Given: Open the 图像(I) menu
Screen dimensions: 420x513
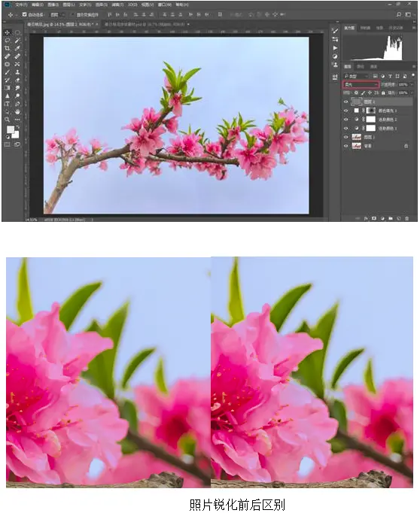Looking at the screenshot, I should (x=53, y=5).
